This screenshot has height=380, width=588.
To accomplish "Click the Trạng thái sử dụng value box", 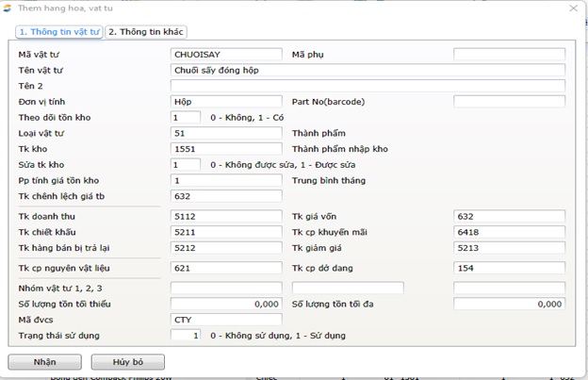I will point(186,336).
